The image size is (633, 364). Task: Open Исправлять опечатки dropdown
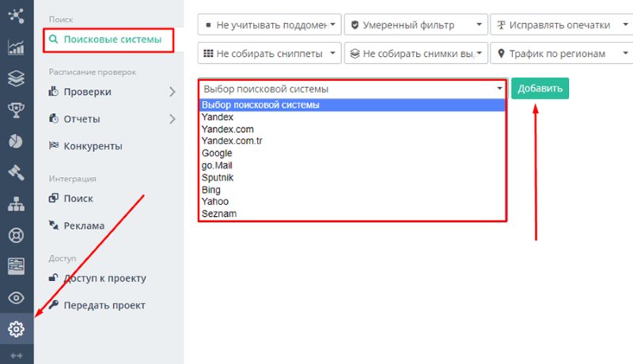tap(562, 25)
